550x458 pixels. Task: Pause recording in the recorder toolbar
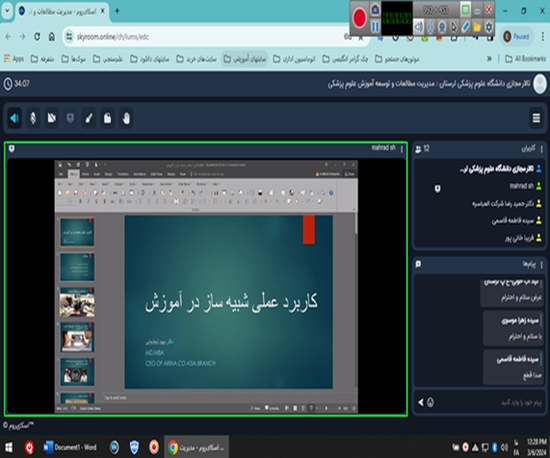click(375, 27)
